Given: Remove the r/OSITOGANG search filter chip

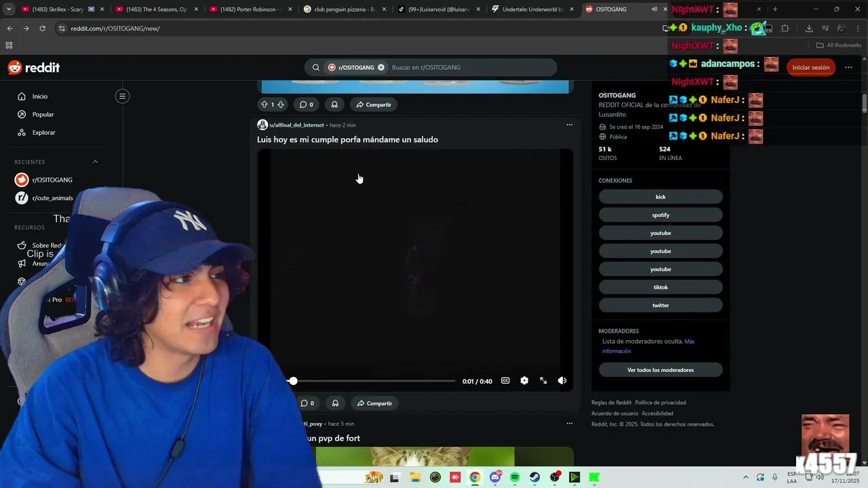Looking at the screenshot, I should click(x=381, y=67).
